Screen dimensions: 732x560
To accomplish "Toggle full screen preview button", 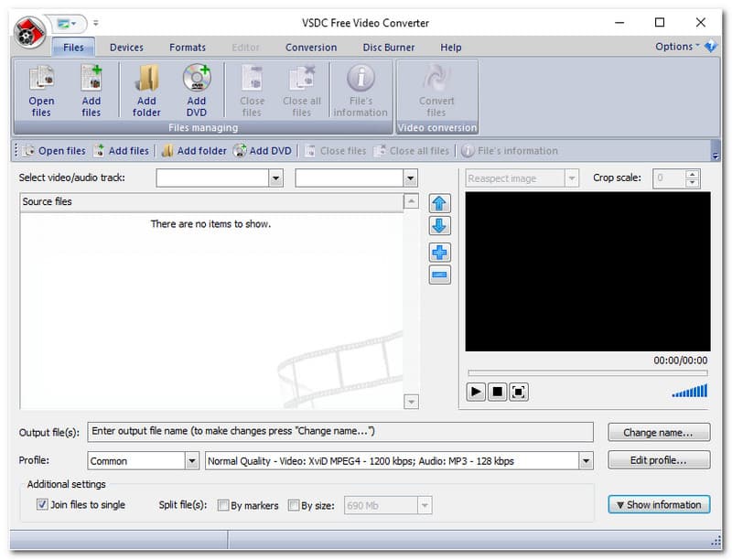I will (x=518, y=392).
